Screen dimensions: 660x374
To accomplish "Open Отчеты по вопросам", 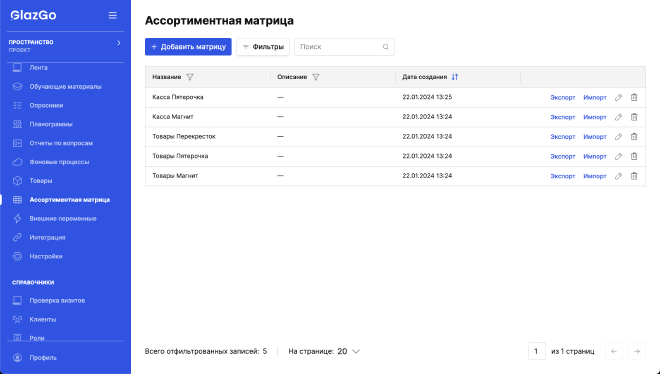I will coord(61,143).
